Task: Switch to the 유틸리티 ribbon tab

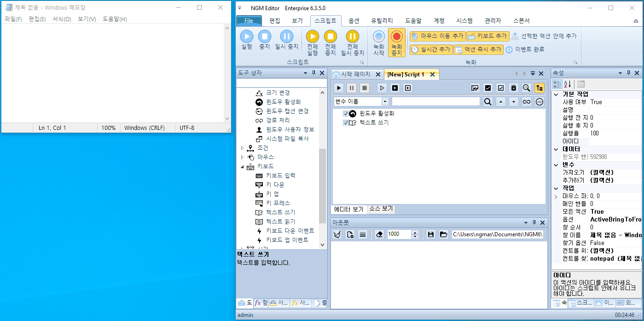Action: [x=382, y=21]
